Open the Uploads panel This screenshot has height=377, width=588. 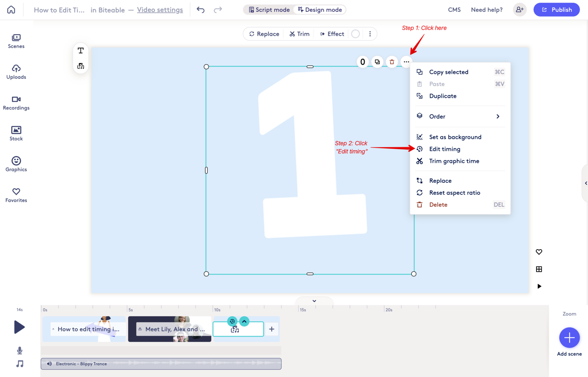16,72
